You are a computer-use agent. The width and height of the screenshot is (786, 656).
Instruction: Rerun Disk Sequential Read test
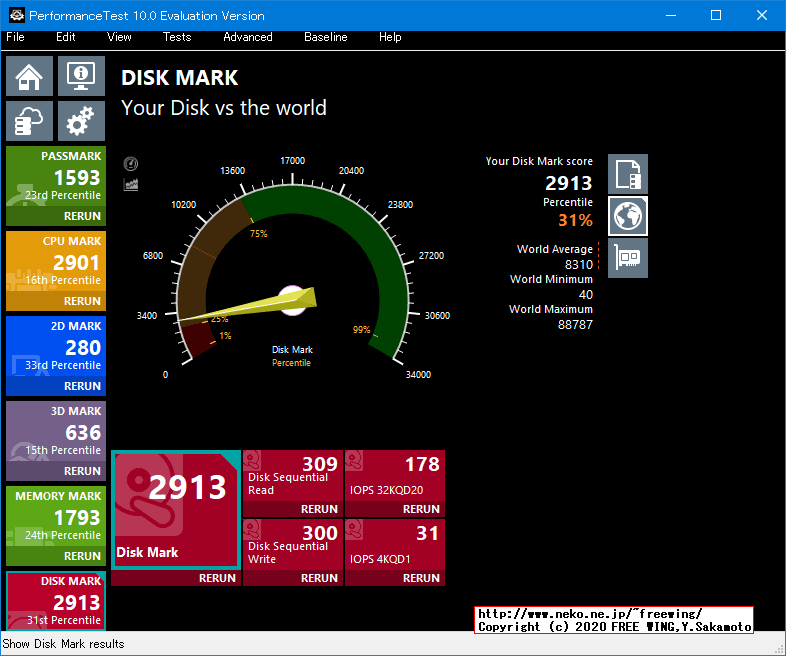coord(319,509)
